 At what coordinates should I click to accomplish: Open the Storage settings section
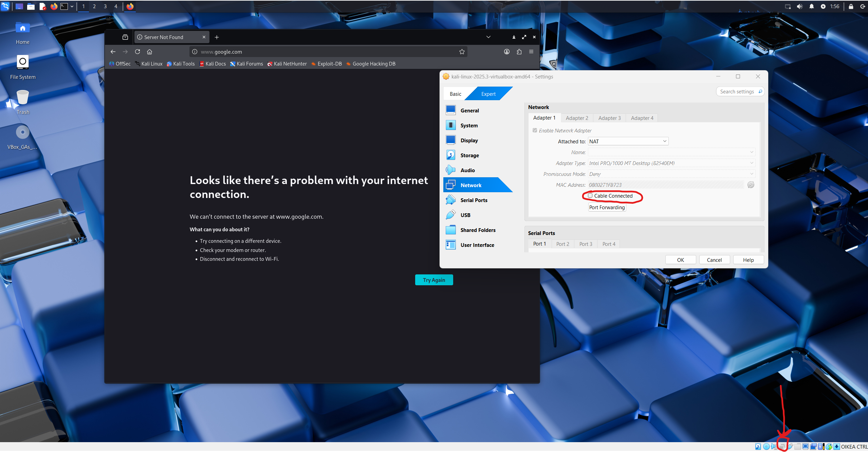(x=469, y=156)
